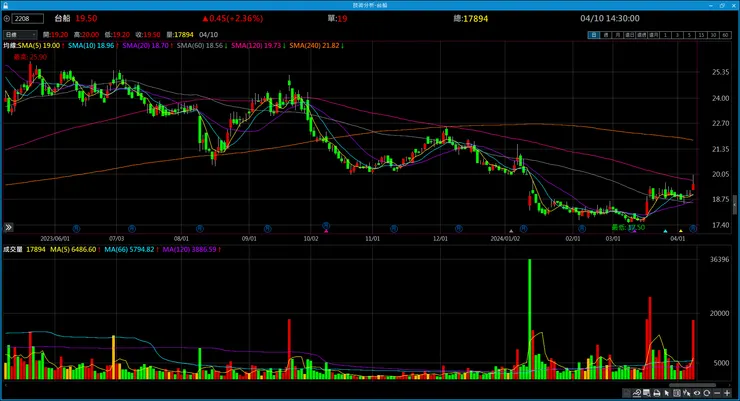
Task: Click the split-panel layout icon
Action: pos(677,393)
